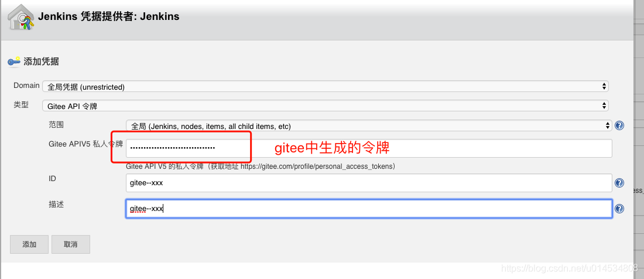This screenshot has width=644, height=279.
Task: Click the Gitee APIV5 私人令牌 label
Action: click(85, 144)
